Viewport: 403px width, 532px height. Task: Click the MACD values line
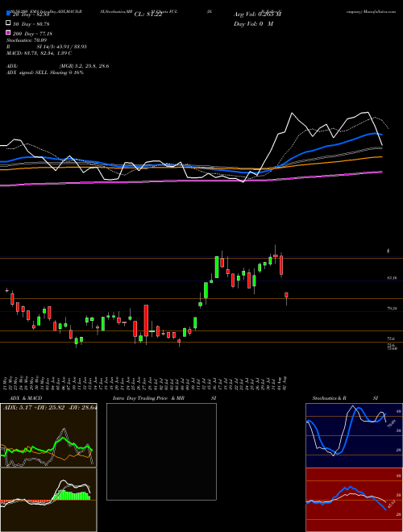point(39,53)
